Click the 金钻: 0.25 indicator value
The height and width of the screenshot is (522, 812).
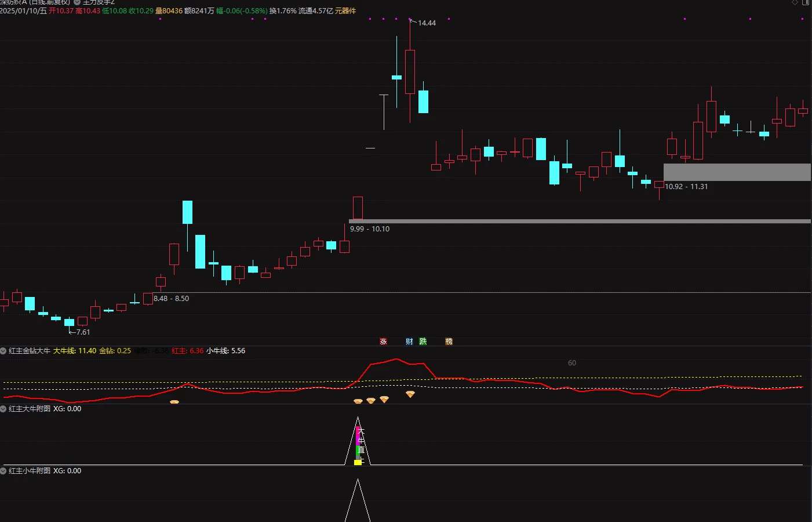coord(115,351)
